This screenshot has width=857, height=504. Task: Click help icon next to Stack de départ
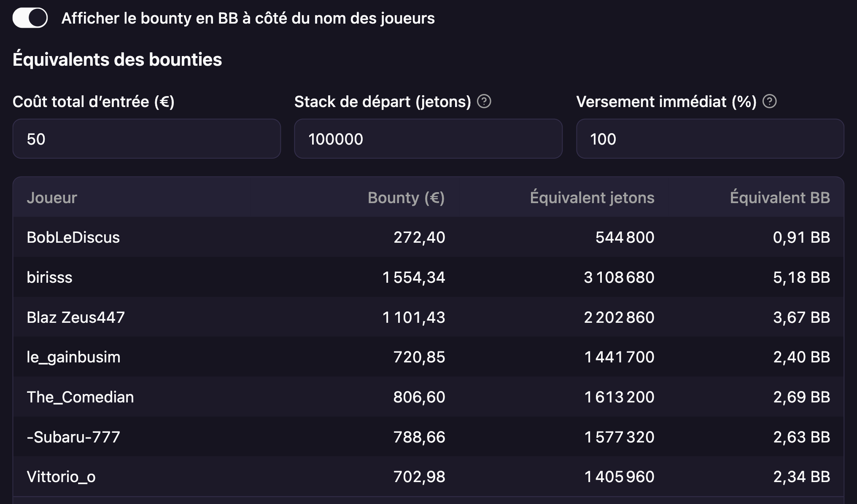(484, 102)
